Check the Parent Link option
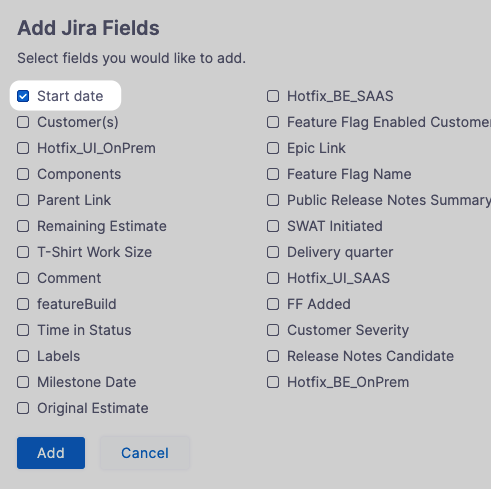The image size is (491, 489). (23, 200)
